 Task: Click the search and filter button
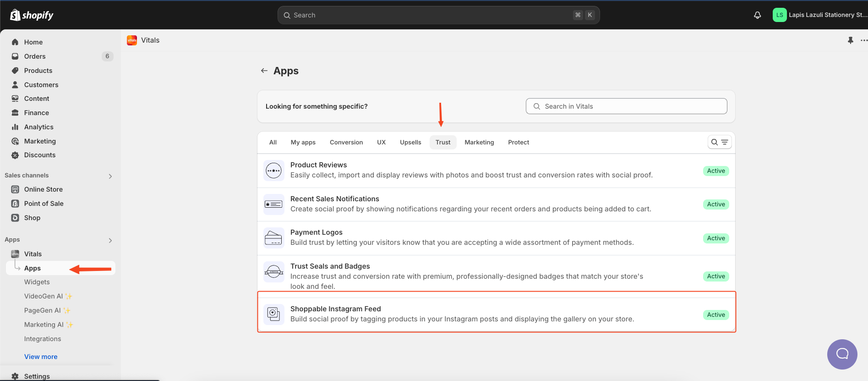coord(720,142)
